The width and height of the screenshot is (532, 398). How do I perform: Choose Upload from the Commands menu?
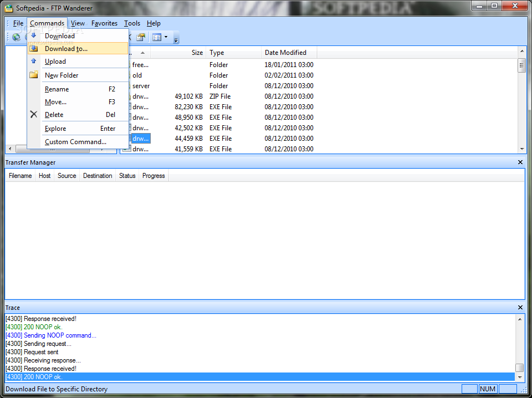78,62
